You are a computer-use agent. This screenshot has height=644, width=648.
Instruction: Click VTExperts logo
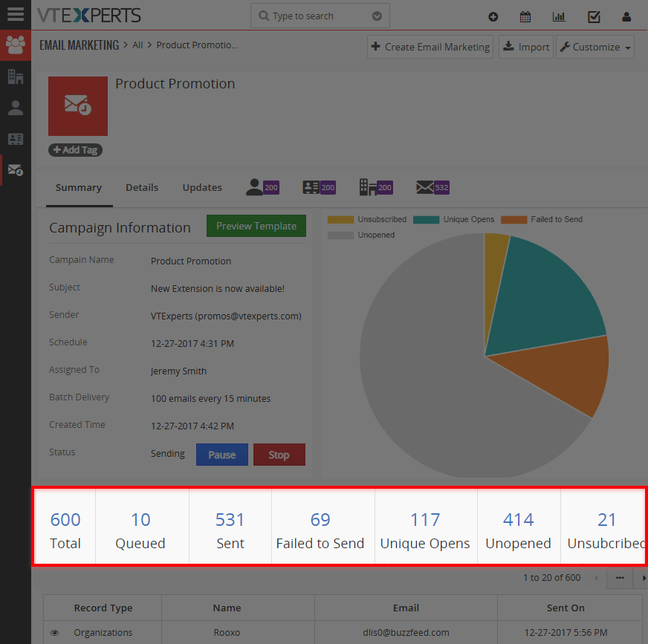click(89, 16)
